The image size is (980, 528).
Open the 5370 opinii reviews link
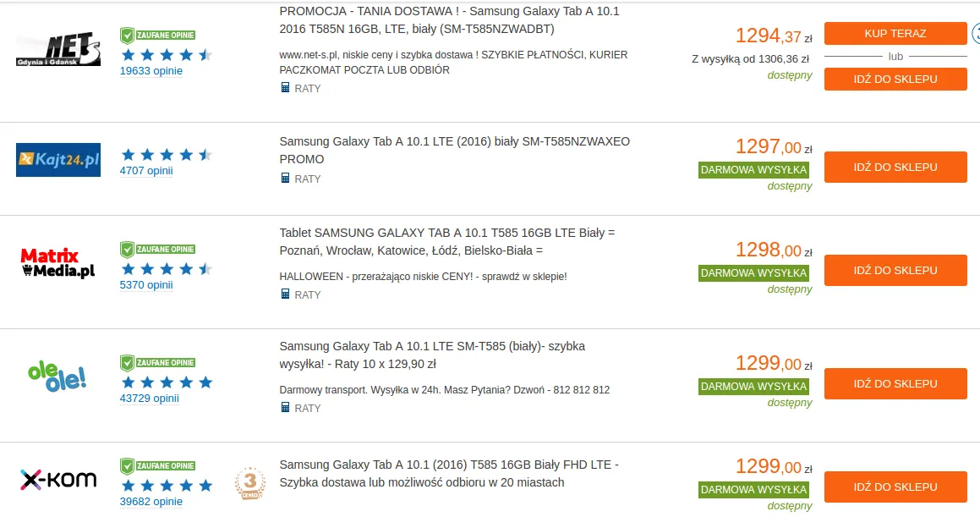146,285
